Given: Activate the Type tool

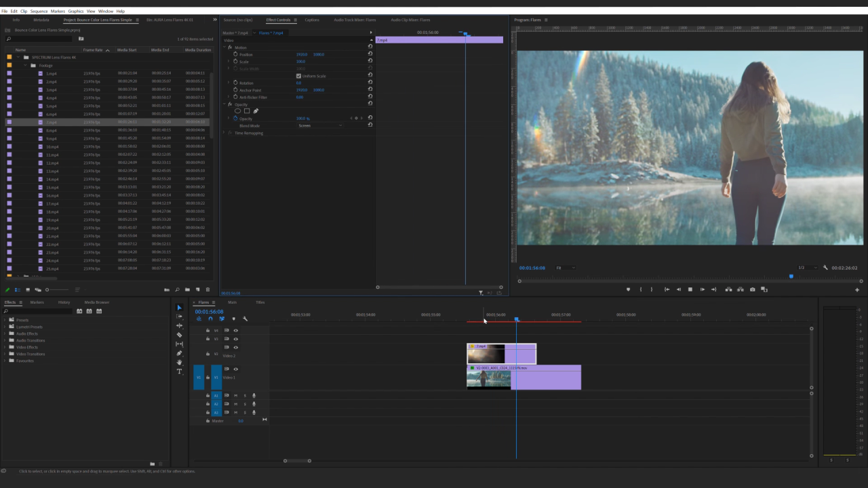Looking at the screenshot, I should [x=179, y=371].
